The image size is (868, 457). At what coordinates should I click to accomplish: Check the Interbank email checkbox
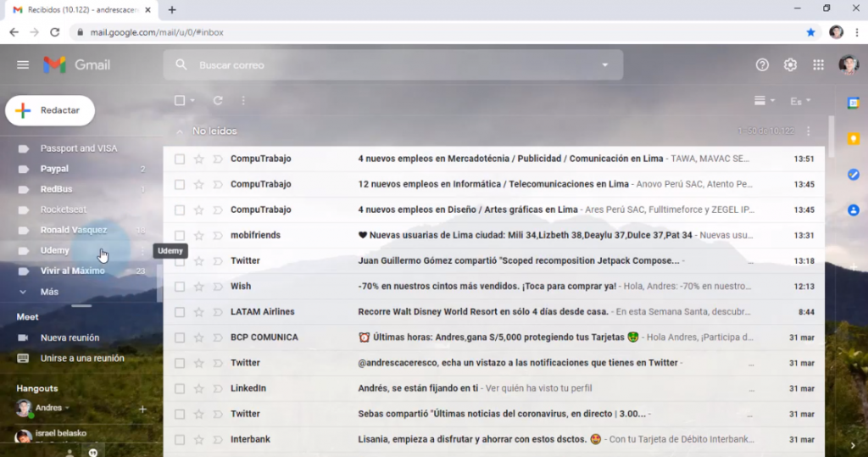pos(180,439)
